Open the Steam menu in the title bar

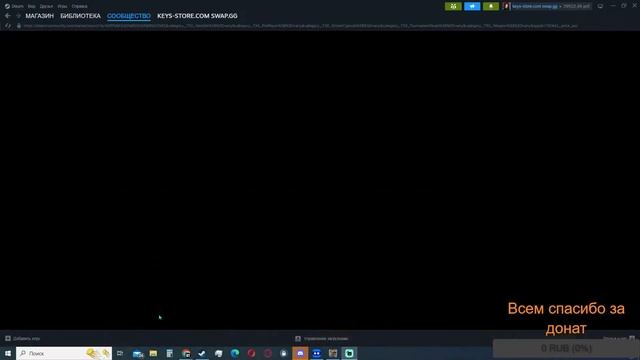[14, 6]
